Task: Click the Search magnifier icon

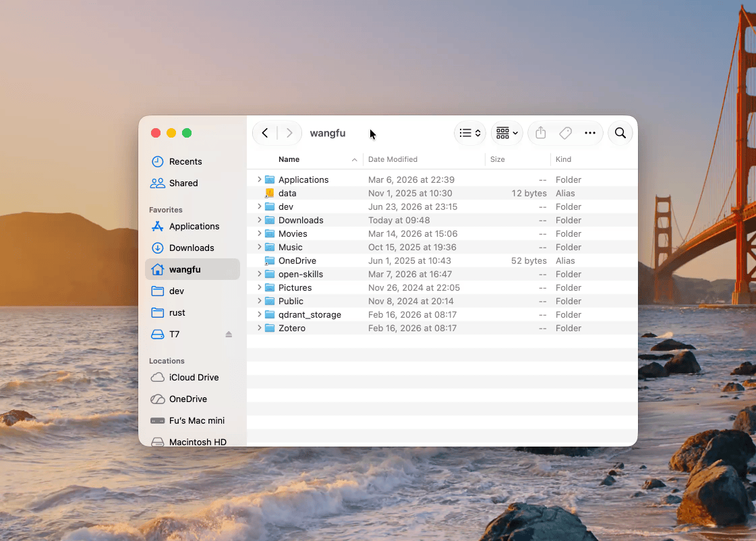Action: coord(620,133)
